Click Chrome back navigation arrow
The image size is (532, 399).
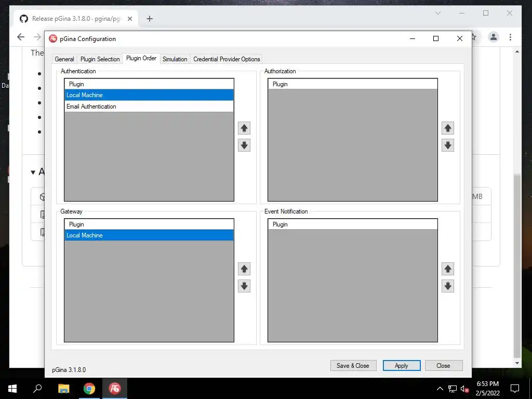[21, 37]
